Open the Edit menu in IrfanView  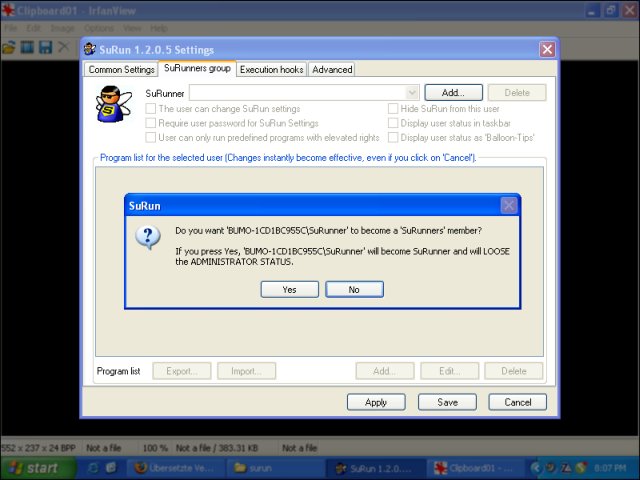[33, 28]
